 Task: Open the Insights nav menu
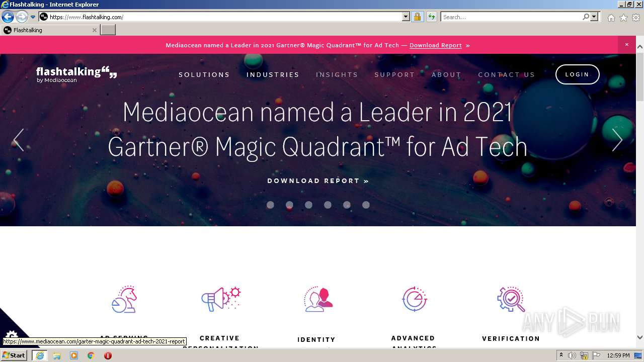point(337,74)
